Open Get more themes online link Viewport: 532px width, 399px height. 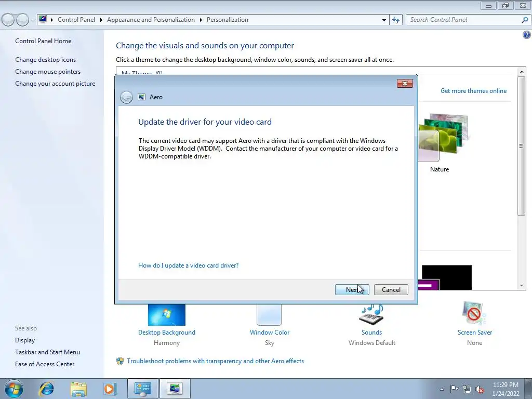tap(473, 90)
